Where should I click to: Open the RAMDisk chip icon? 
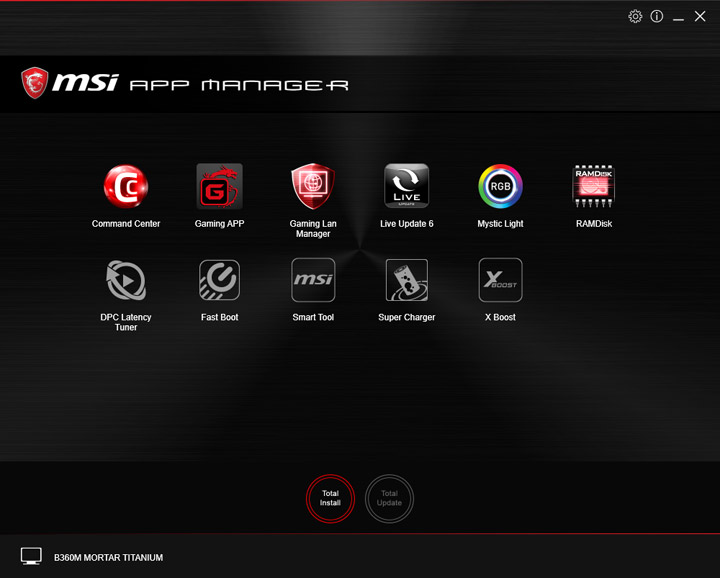coord(594,186)
